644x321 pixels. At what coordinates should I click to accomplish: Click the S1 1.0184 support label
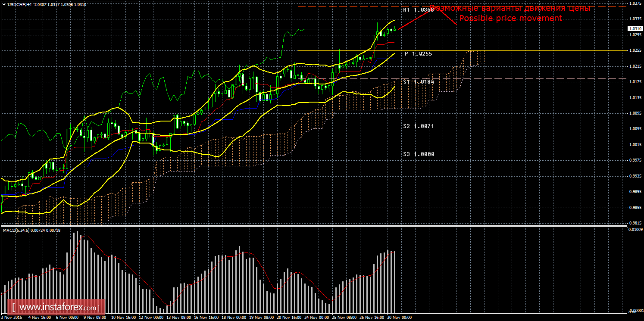click(x=419, y=81)
